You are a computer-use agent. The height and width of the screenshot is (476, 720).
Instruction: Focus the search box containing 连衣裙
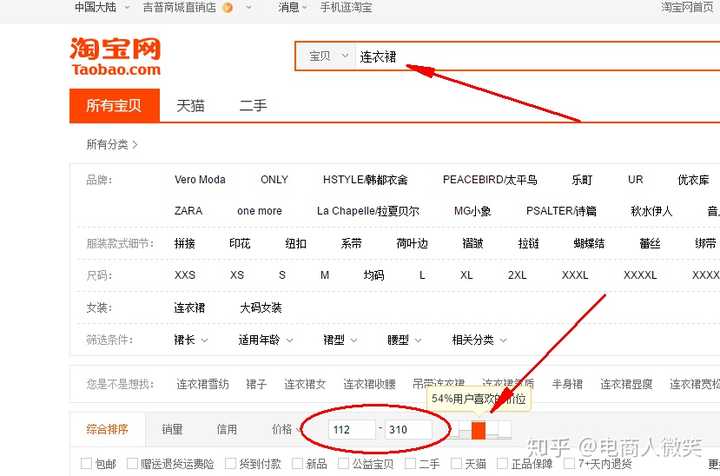[537, 56]
